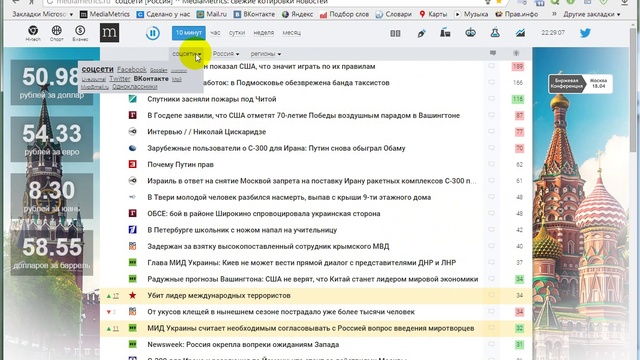Image resolution: width=640 pixels, height=360 pixels.
Task: Click source icon beside 'Newsweek: Россия окрепла'
Action: click(x=133, y=344)
